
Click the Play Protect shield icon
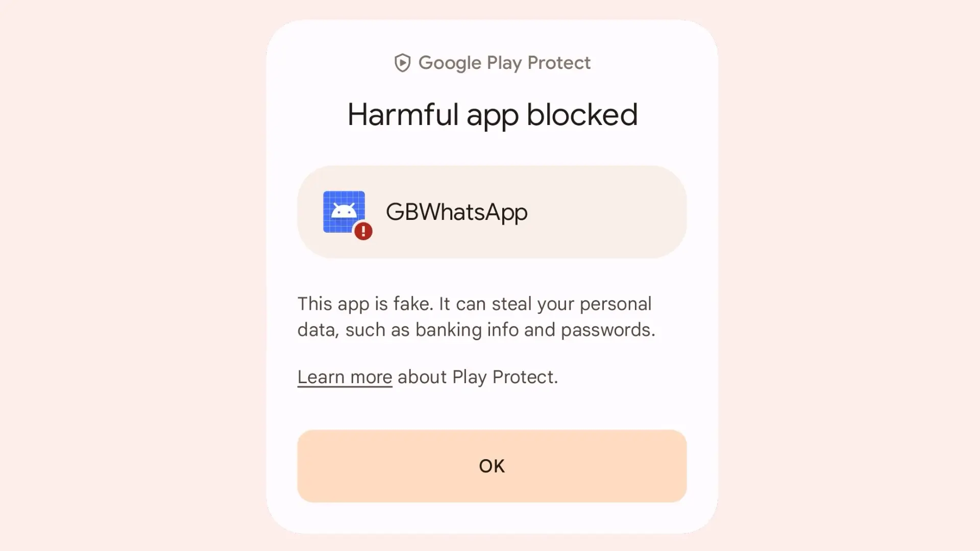click(402, 63)
